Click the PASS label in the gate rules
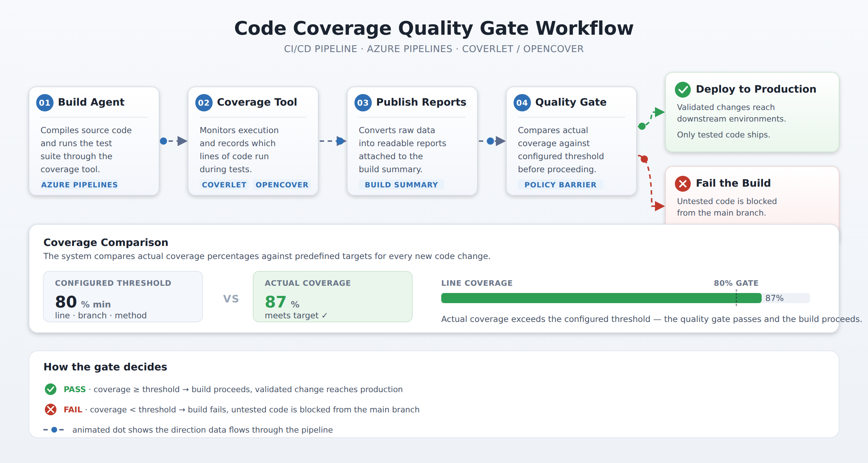The width and height of the screenshot is (868, 463). point(75,389)
